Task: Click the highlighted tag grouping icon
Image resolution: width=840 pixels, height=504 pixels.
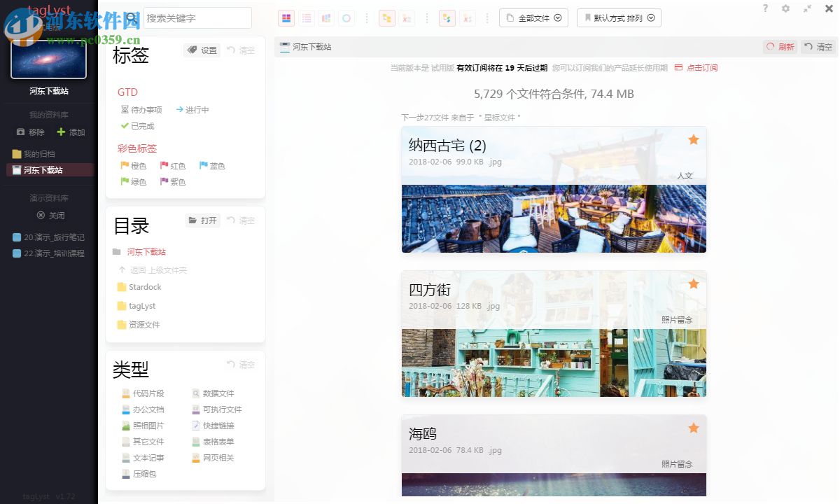Action: tap(387, 17)
